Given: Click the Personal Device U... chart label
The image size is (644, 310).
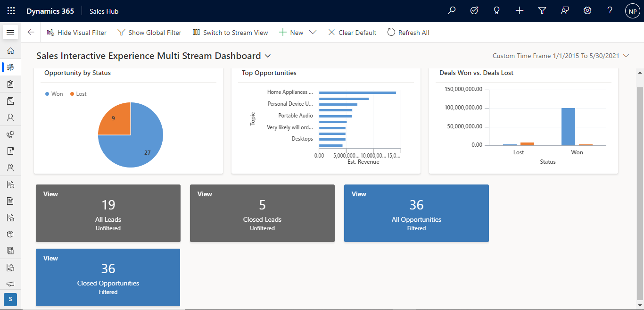Looking at the screenshot, I should pyautogui.click(x=290, y=104).
